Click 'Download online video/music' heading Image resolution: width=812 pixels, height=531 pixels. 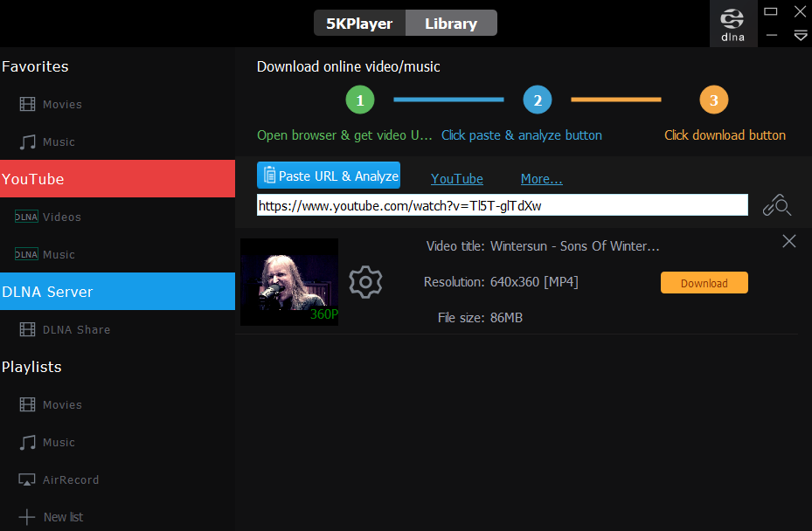pyautogui.click(x=349, y=66)
